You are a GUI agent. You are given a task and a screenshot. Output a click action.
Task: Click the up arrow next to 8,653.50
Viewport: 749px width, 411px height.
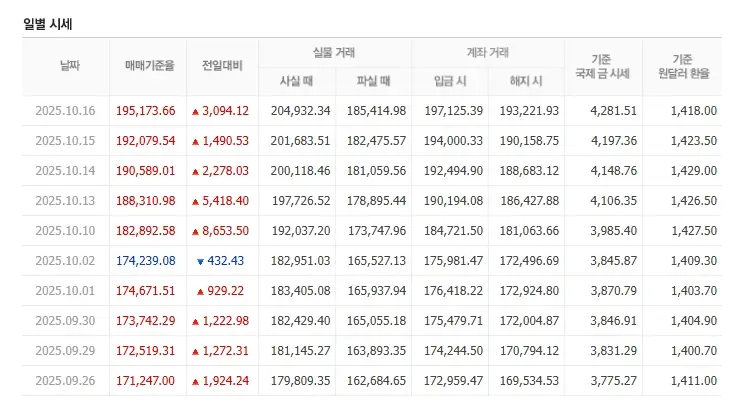point(195,231)
